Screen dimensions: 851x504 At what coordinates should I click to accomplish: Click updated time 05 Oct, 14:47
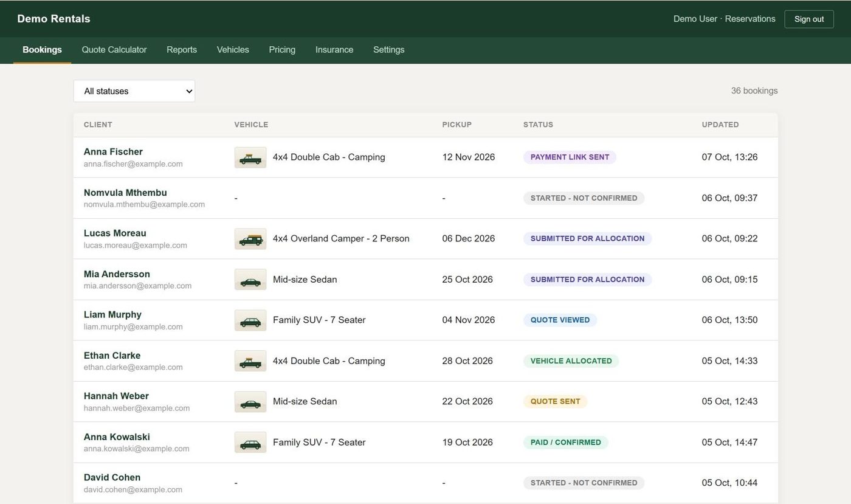[729, 442]
